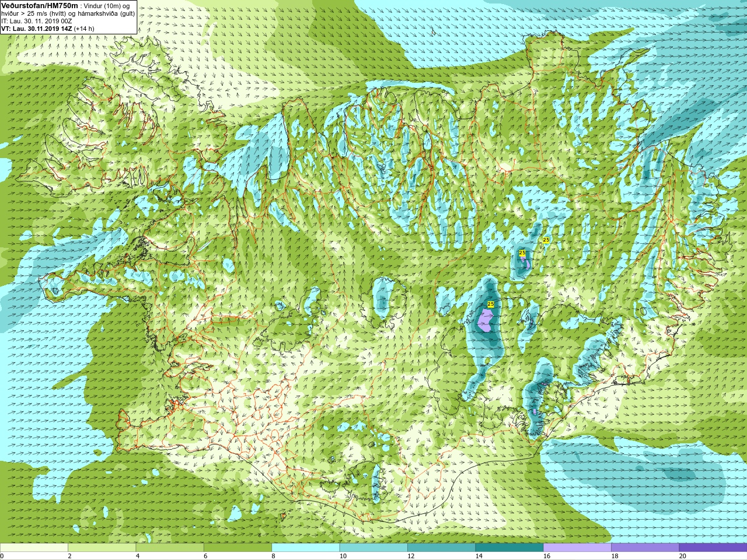The height and width of the screenshot is (560, 747).
Task: Click the "Veðurstofan/HM750m" title text
Action: pos(40,5)
